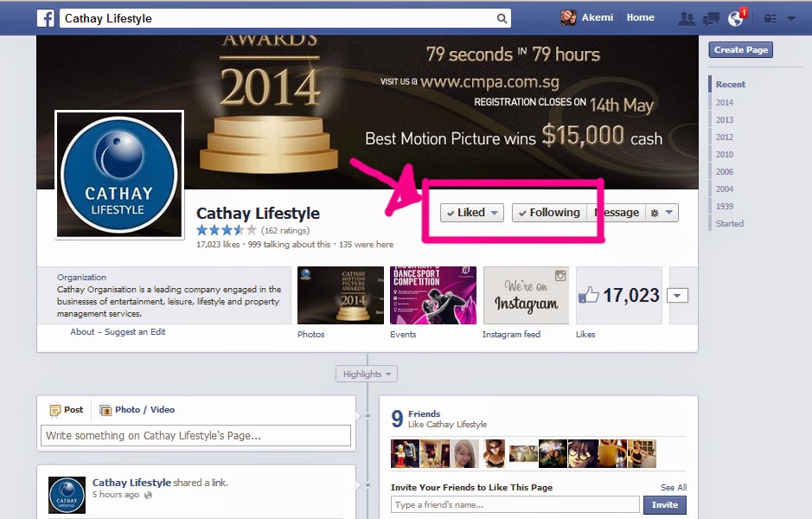Click the Create Page button
The height and width of the screenshot is (519, 812).
740,49
